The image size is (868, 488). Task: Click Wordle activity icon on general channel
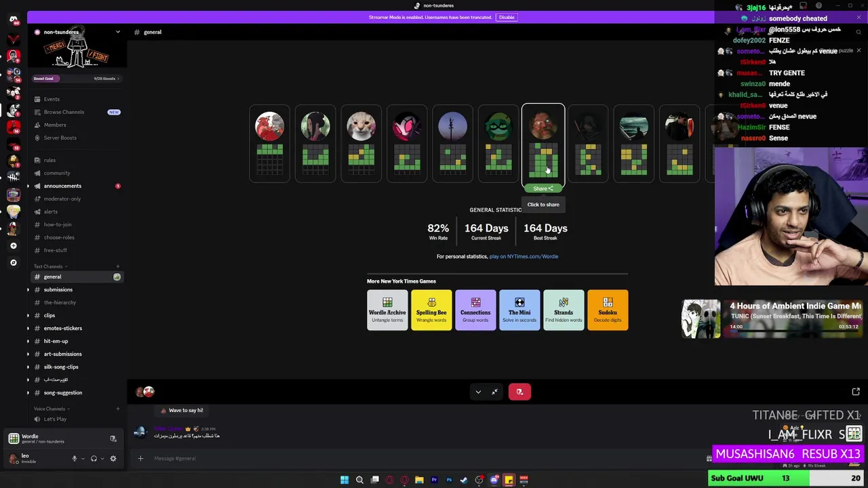tap(117, 277)
